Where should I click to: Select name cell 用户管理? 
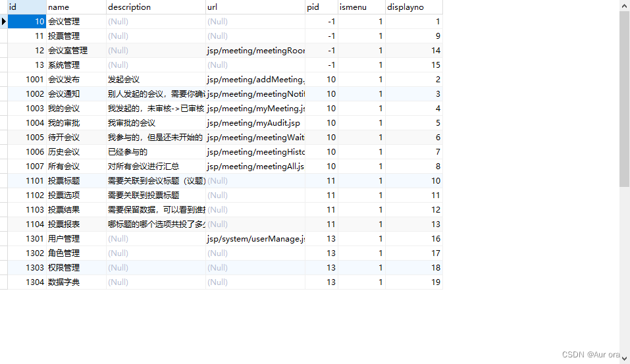(76, 239)
